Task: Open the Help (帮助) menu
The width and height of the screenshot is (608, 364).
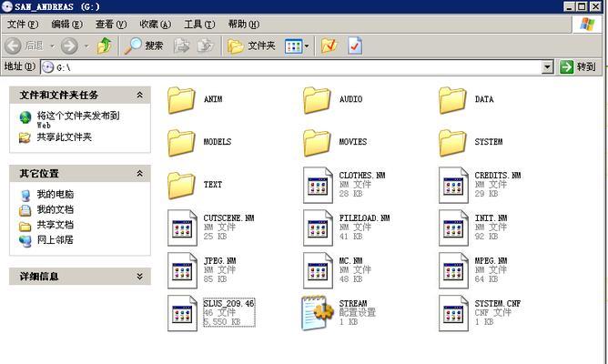Action: click(x=244, y=25)
